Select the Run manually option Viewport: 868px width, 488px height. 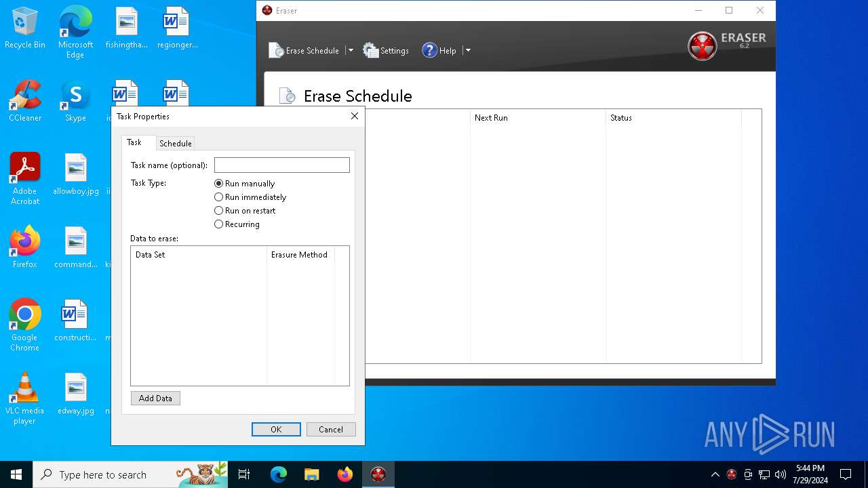click(244, 184)
